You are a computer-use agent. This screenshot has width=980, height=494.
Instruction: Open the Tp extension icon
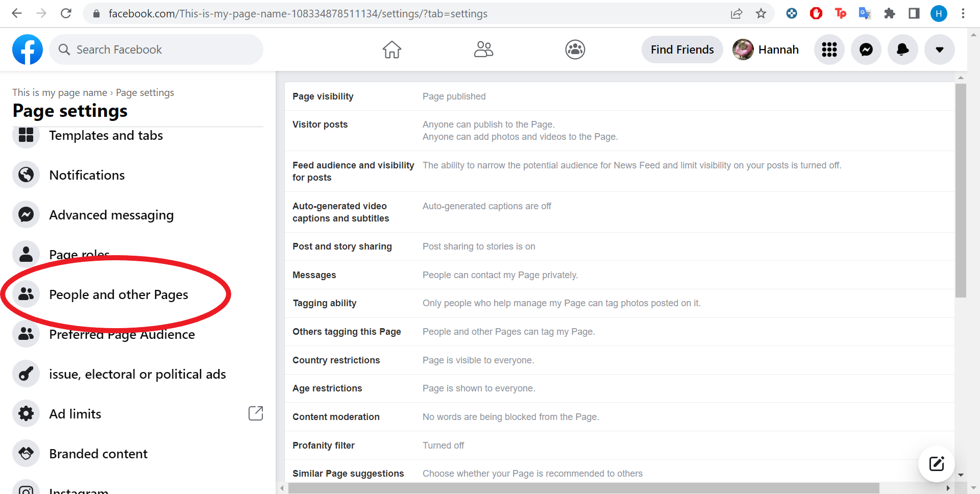pos(840,14)
